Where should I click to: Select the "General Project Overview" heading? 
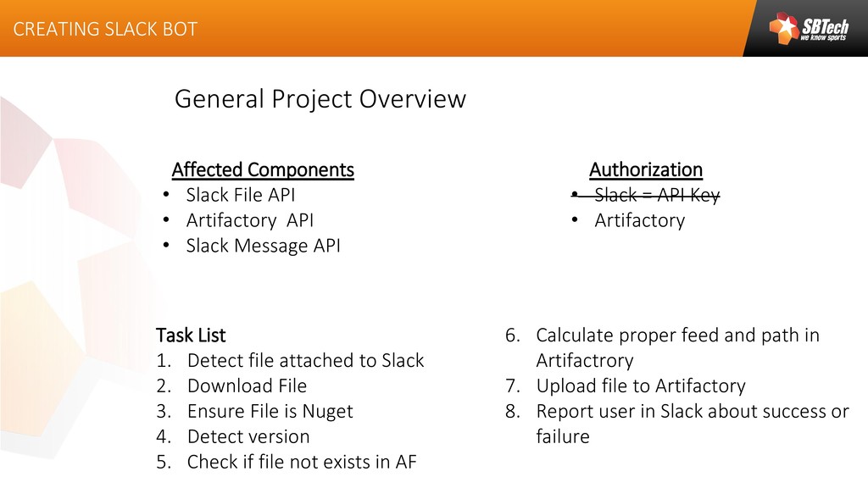[x=320, y=99]
